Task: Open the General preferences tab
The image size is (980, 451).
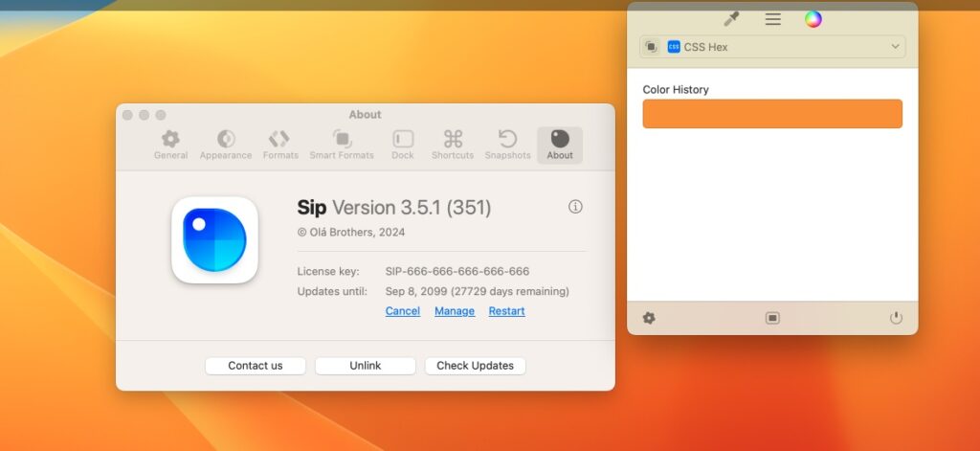Action: coord(170,146)
